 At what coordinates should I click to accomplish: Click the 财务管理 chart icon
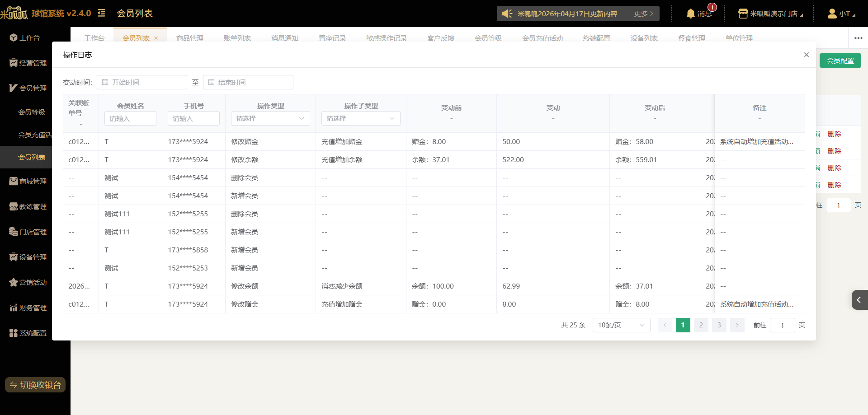click(13, 308)
